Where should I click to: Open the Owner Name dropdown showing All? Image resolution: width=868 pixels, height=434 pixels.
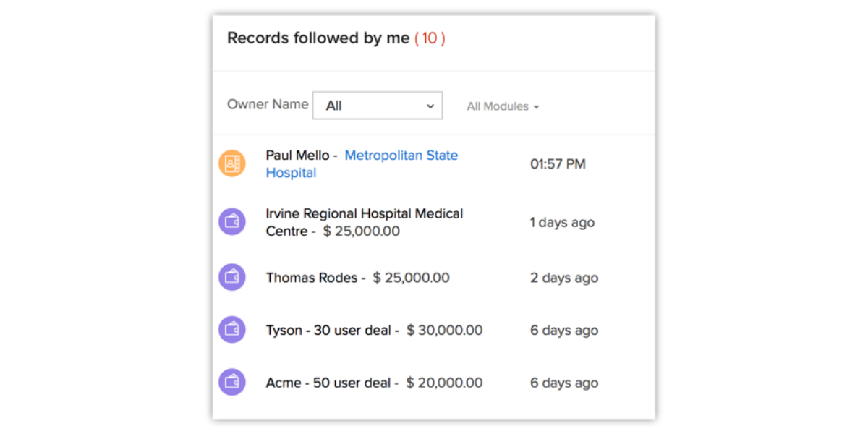click(377, 106)
